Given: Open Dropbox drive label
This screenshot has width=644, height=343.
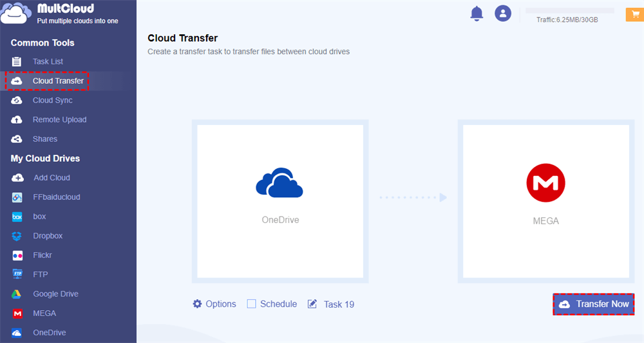Looking at the screenshot, I should (48, 236).
